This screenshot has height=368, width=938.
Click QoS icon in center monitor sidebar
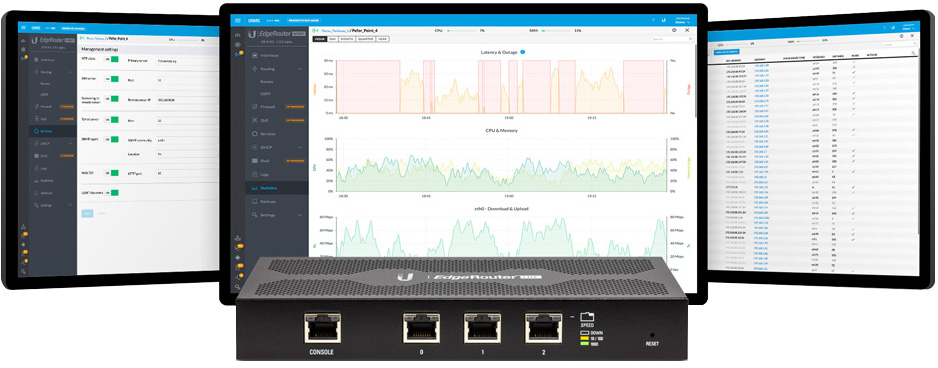click(254, 120)
